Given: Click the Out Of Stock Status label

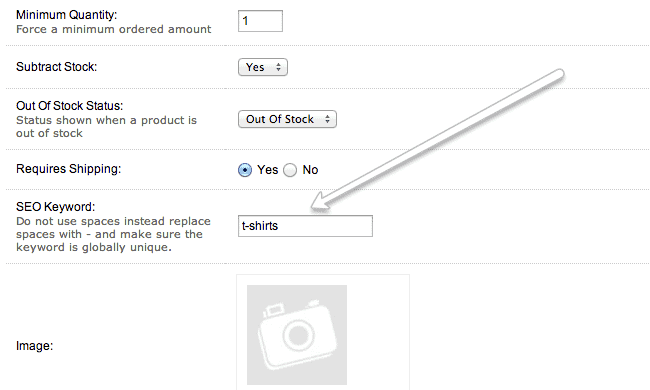Looking at the screenshot, I should (70, 106).
